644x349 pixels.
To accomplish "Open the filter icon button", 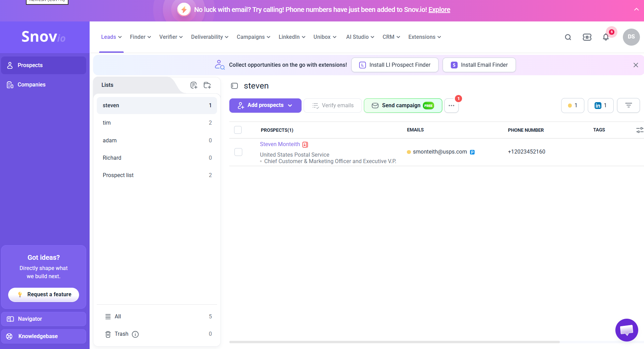I will [x=628, y=106].
